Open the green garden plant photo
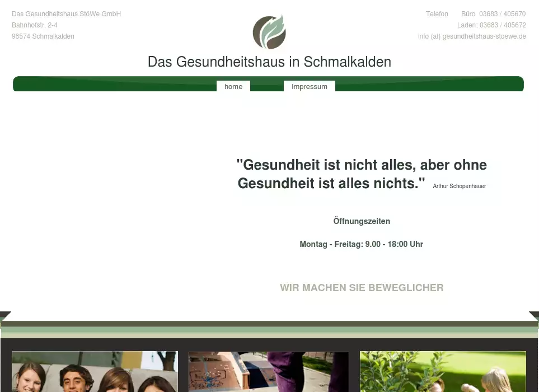539x392 pixels. tap(443, 372)
